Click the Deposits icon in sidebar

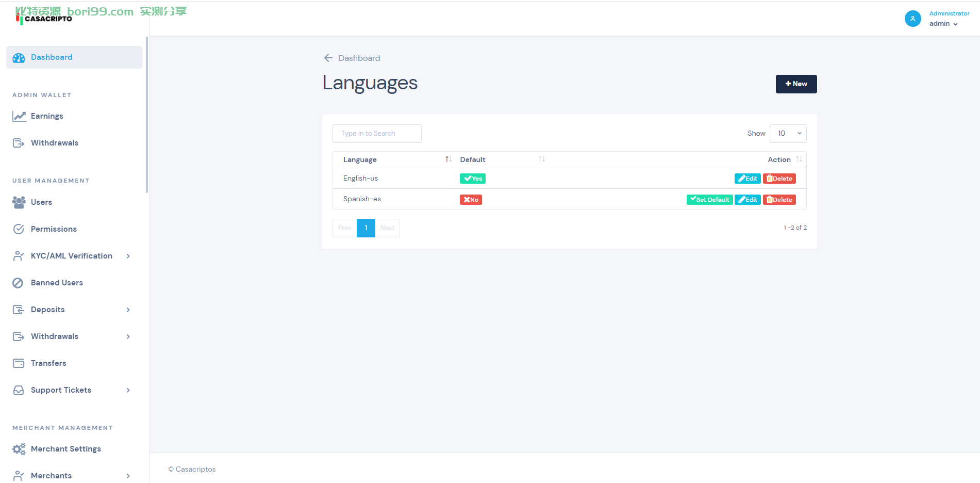pyautogui.click(x=19, y=310)
